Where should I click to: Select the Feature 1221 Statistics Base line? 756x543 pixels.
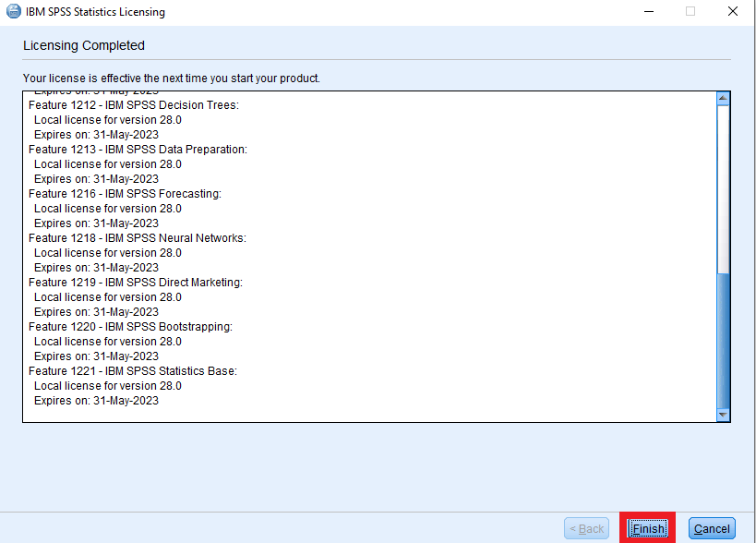click(x=133, y=371)
